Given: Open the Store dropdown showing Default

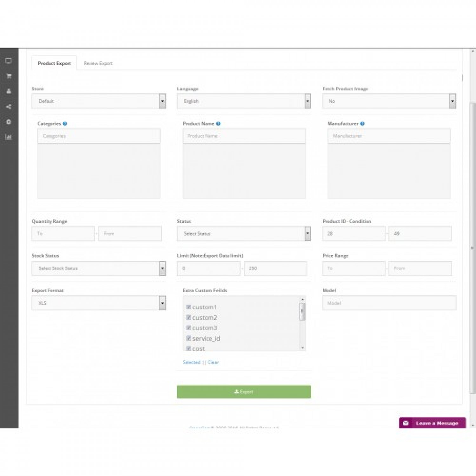Looking at the screenshot, I should (x=98, y=101).
